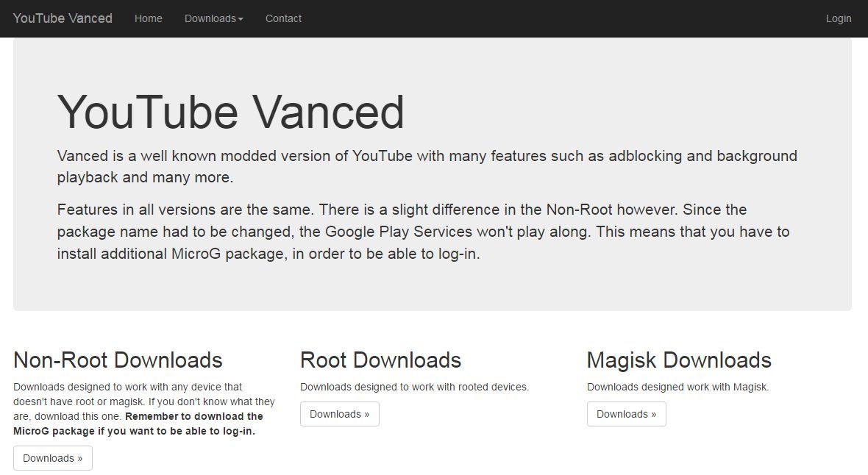The height and width of the screenshot is (475, 868).
Task: Click the 'designed work with Magisk' description
Action: click(x=677, y=387)
